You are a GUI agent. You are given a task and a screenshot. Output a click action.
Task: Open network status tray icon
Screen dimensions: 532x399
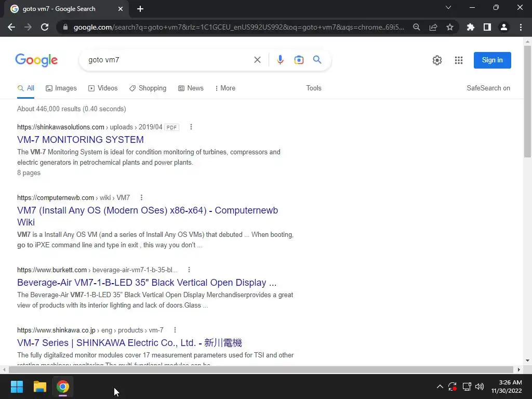point(467,387)
